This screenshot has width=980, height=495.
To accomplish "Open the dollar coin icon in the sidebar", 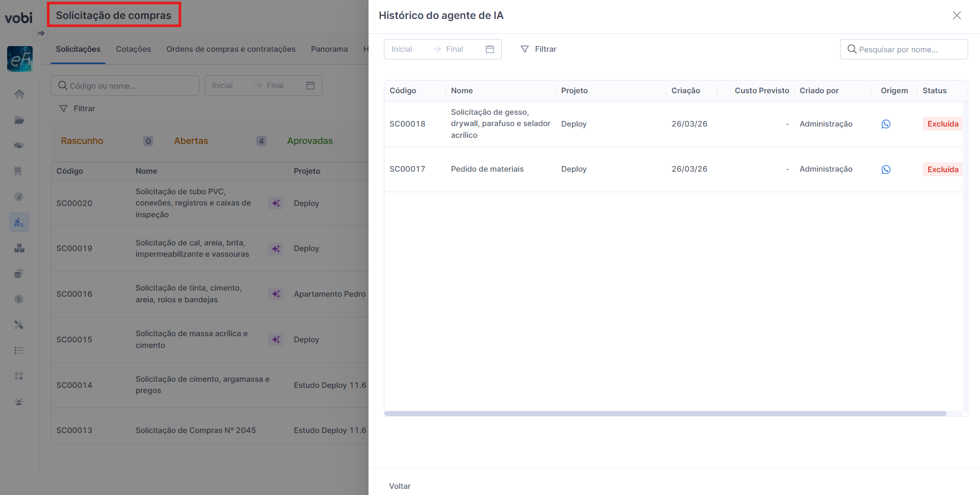I will (19, 299).
